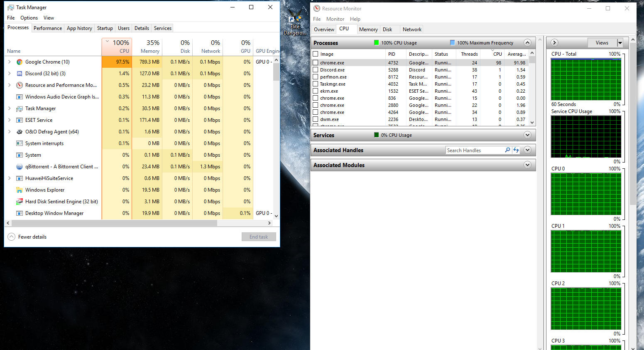644x350 pixels.
Task: Click the System interrupts process icon
Action: pos(19,143)
